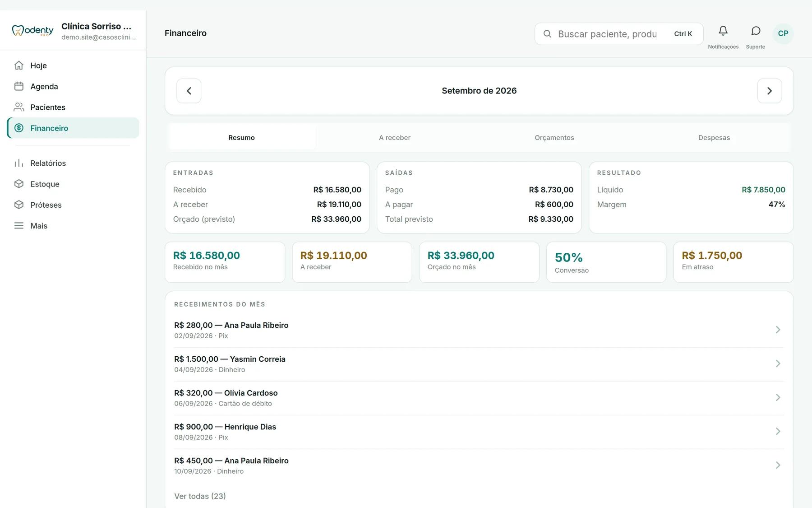Click the Margem value 47%
This screenshot has height=508, width=812.
777,205
